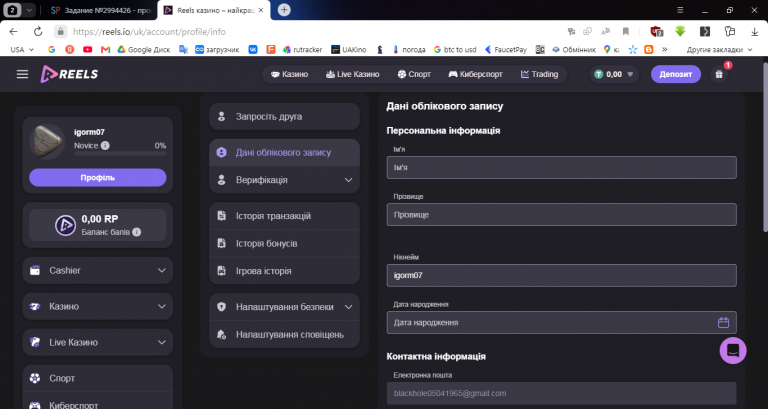Open the live chat bubble
The height and width of the screenshot is (409, 768).
(733, 350)
